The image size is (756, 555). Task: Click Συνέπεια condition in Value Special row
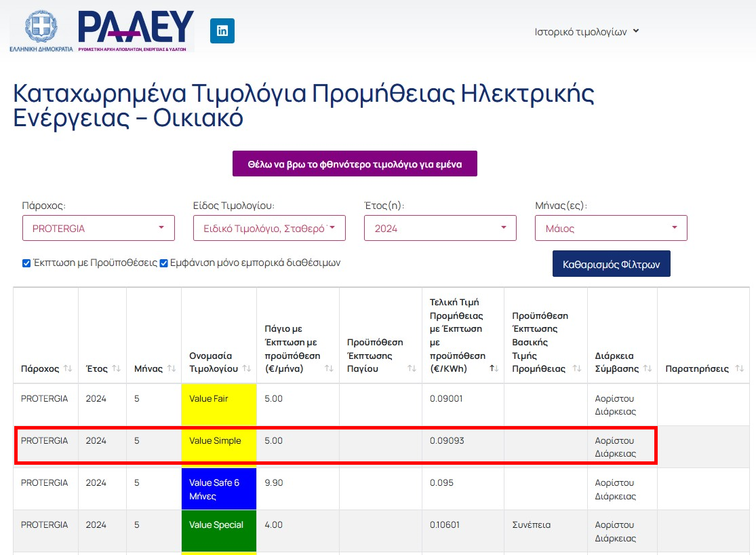[532, 524]
